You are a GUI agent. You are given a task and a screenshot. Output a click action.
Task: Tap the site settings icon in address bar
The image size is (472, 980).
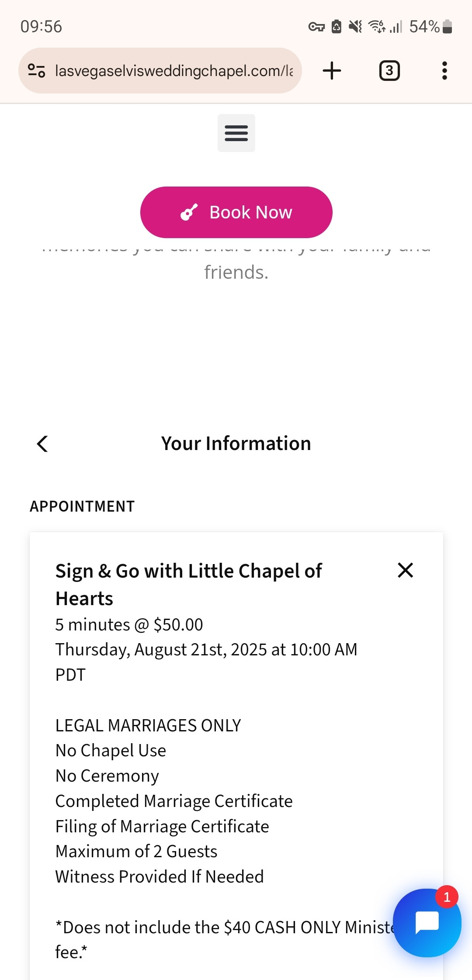[x=37, y=70]
